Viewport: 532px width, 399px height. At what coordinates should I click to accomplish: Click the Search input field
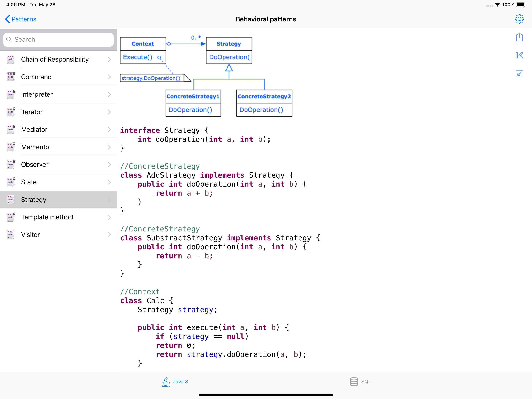pyautogui.click(x=58, y=40)
